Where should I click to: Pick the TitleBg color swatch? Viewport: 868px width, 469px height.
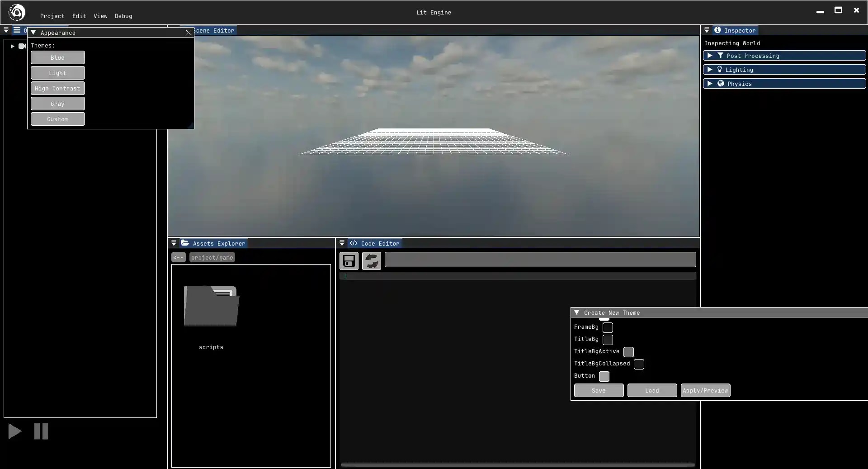[x=608, y=340]
